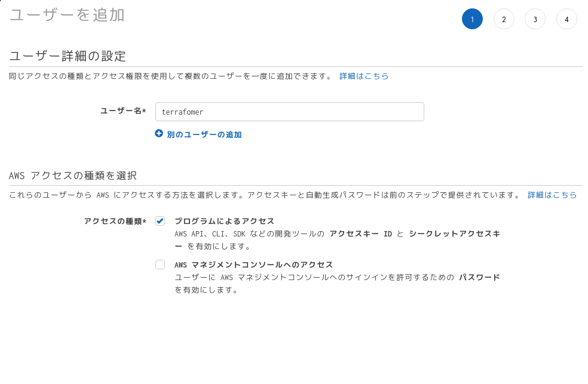Click the ユーザー名* field label
The height and width of the screenshot is (384, 588).
(x=123, y=110)
